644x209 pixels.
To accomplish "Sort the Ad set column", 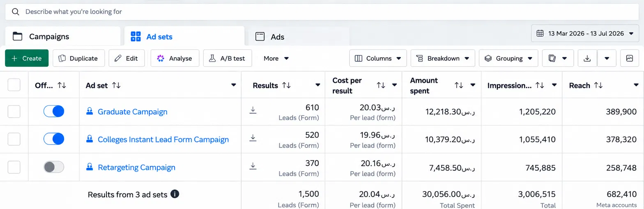I will click(x=116, y=85).
